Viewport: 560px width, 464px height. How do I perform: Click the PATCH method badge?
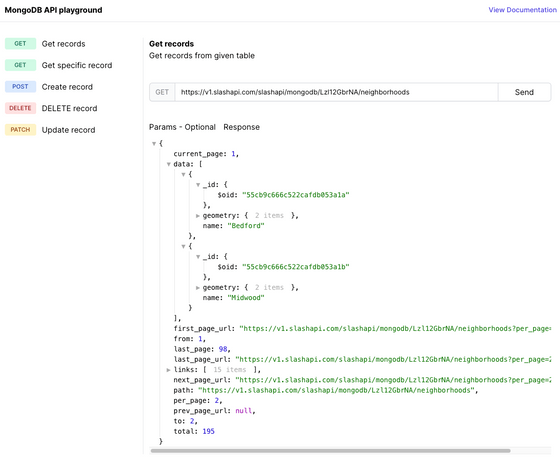(x=20, y=129)
